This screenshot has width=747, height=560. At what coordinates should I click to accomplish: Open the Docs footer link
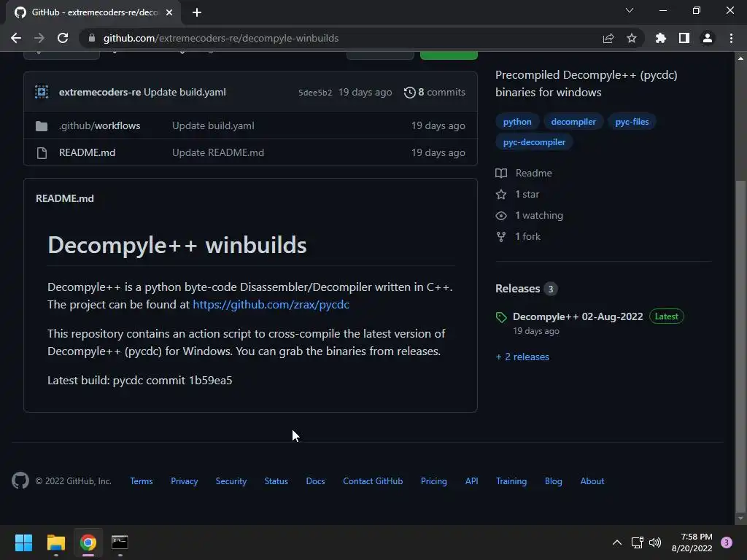[x=315, y=481]
